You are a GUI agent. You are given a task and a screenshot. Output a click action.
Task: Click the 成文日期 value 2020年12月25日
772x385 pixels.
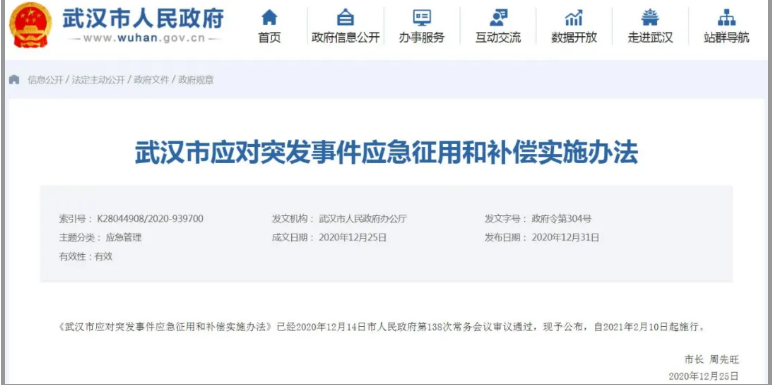[353, 237]
